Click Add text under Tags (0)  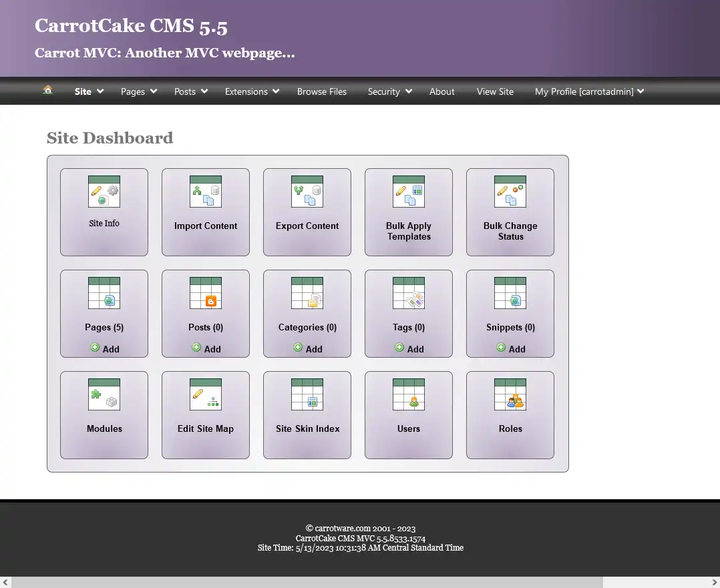pos(415,349)
